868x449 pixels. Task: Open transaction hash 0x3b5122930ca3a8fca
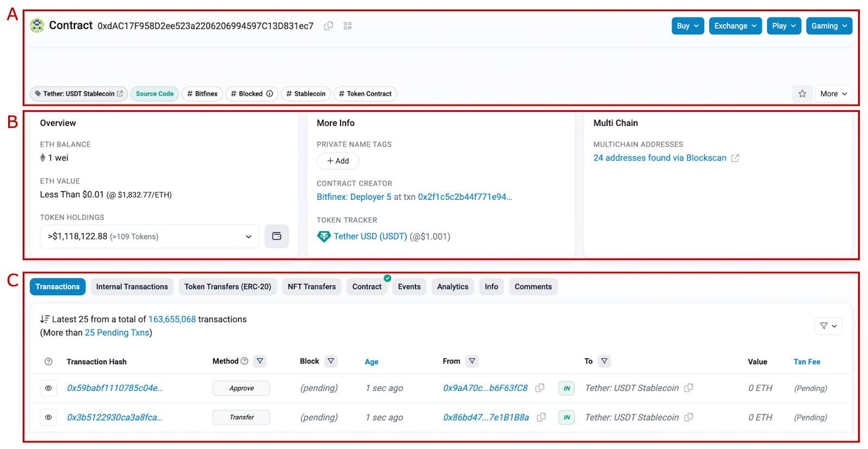115,418
